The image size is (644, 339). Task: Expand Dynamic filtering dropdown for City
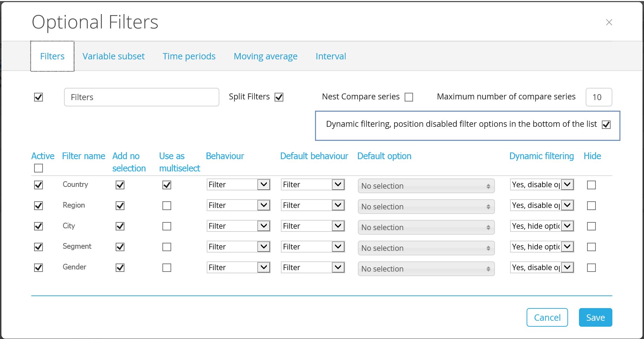pyautogui.click(x=542, y=226)
